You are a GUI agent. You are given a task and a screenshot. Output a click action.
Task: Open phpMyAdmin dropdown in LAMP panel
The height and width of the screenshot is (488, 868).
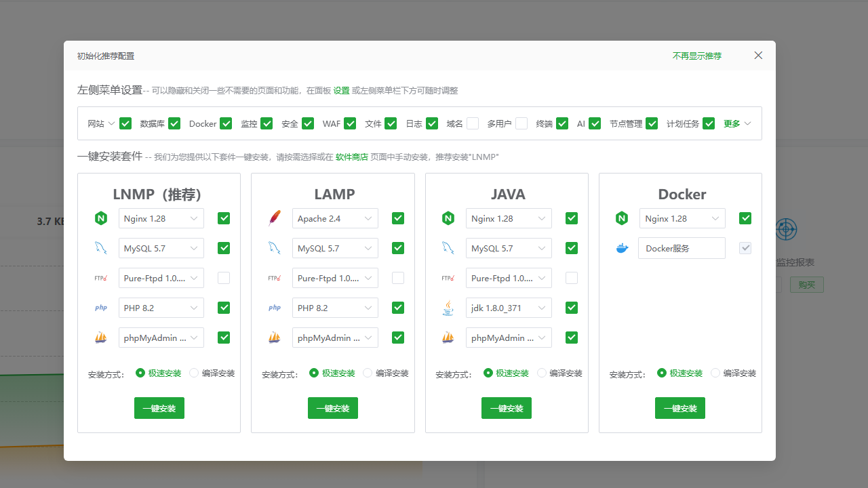click(335, 338)
